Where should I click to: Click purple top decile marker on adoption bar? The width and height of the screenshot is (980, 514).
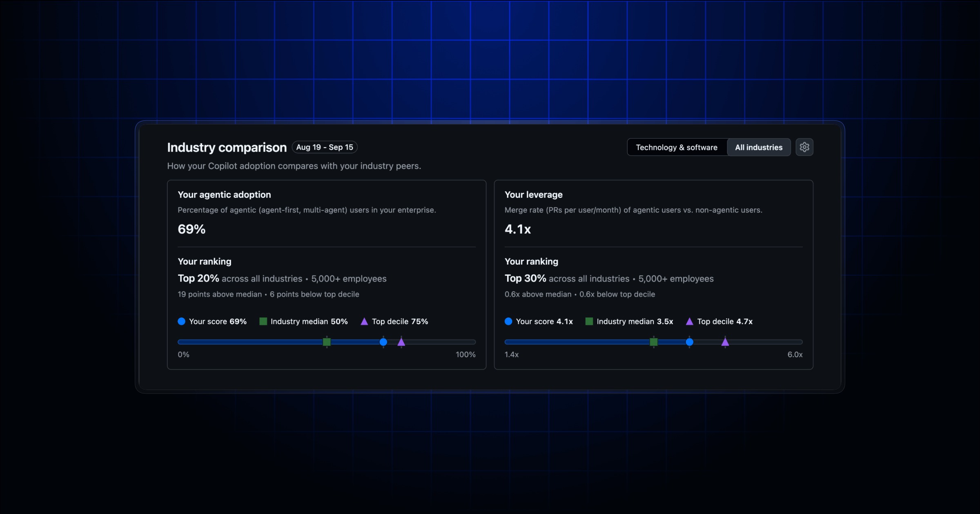(401, 342)
